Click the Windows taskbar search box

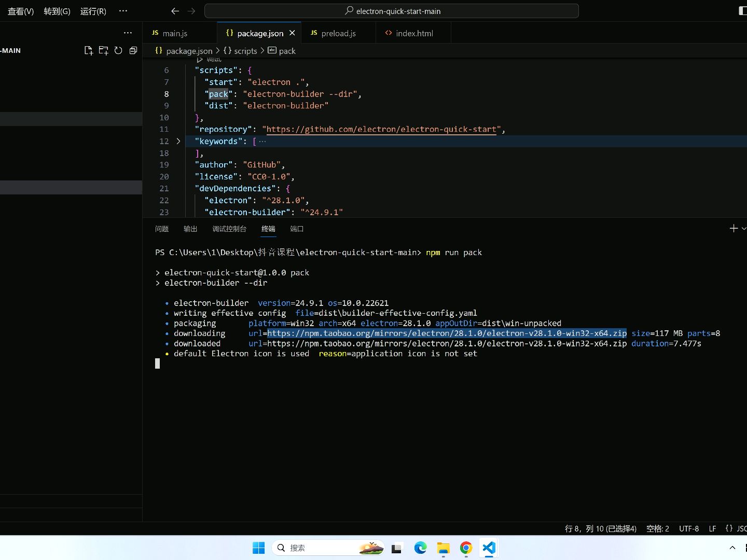[x=328, y=548]
